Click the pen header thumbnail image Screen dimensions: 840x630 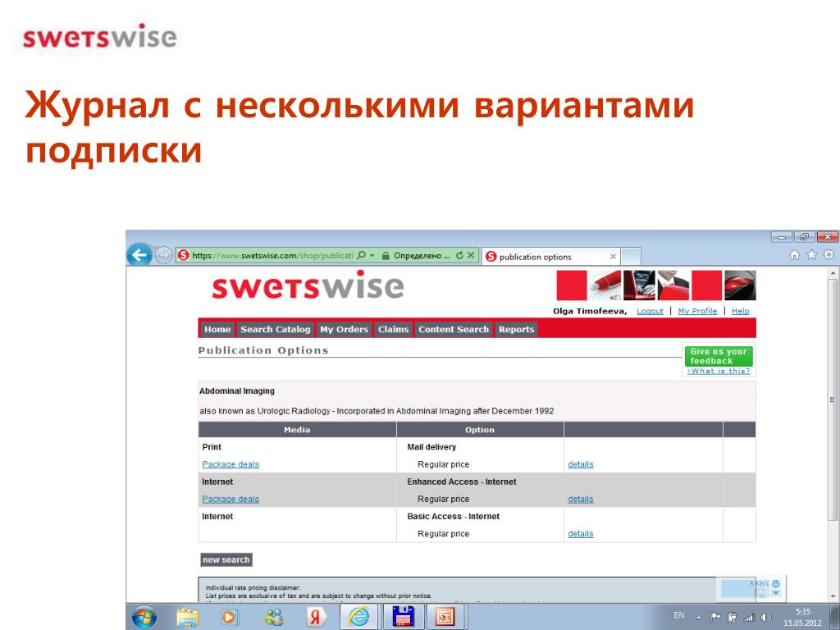pyautogui.click(x=606, y=285)
